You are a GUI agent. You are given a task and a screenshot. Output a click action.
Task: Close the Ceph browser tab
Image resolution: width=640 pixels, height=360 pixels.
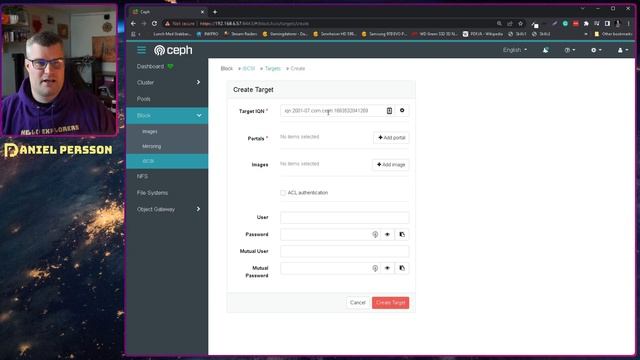202,12
